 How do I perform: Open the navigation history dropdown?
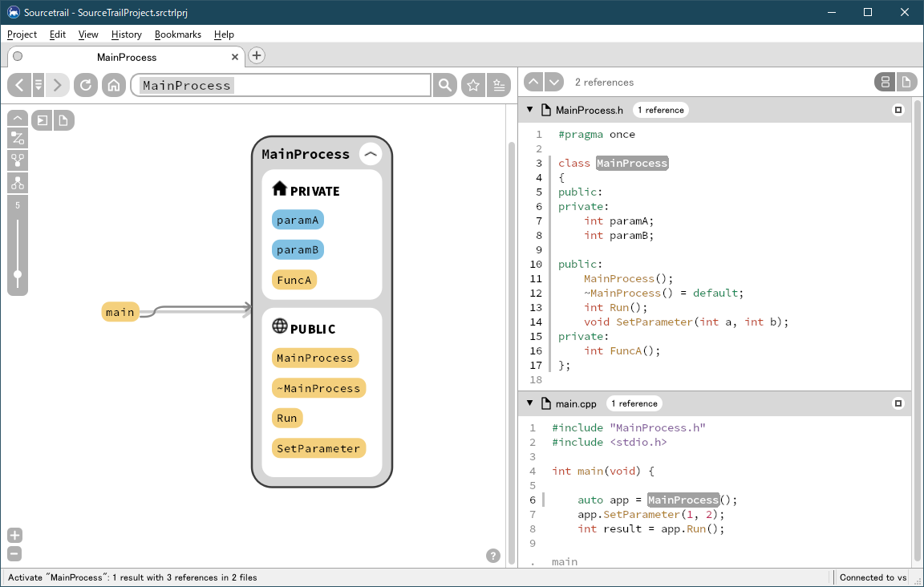pyautogui.click(x=38, y=85)
